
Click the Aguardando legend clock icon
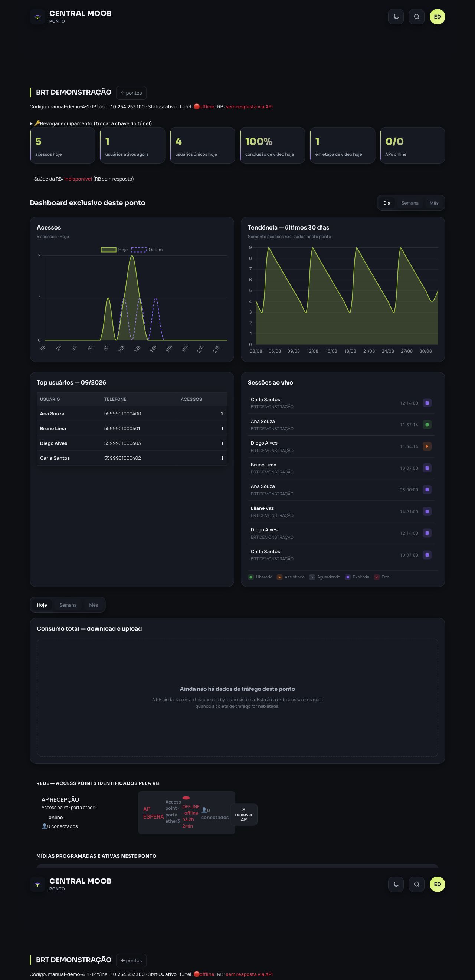312,577
